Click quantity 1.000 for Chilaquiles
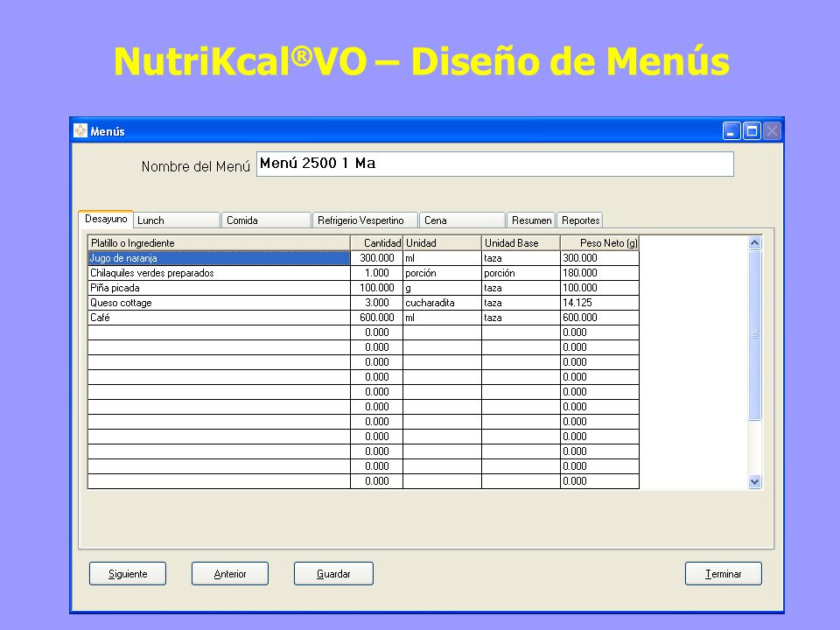Screen dimensions: 840x630 tap(376, 273)
